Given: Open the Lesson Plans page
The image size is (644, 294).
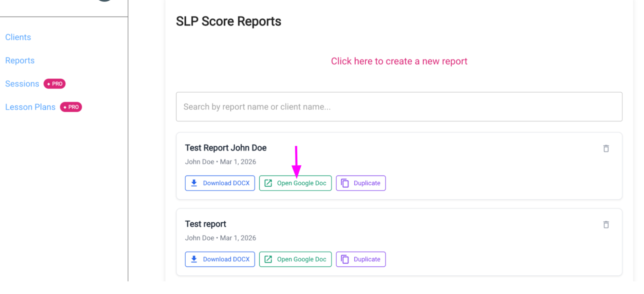Looking at the screenshot, I should (x=30, y=107).
